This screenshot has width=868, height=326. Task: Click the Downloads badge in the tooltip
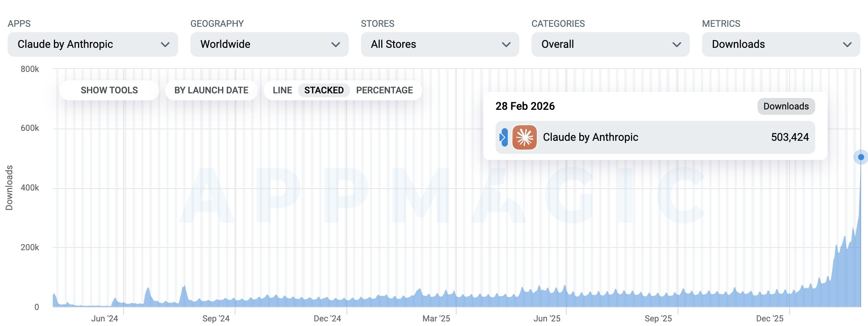pyautogui.click(x=785, y=106)
